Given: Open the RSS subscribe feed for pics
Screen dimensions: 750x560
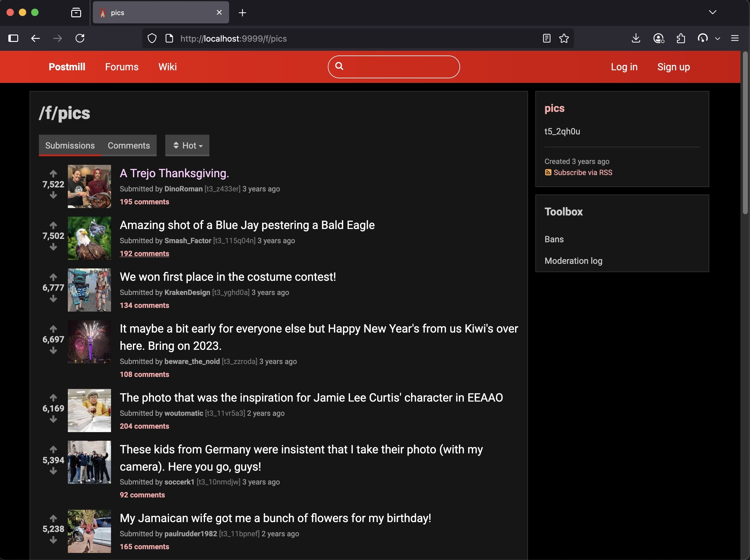Looking at the screenshot, I should click(x=582, y=172).
